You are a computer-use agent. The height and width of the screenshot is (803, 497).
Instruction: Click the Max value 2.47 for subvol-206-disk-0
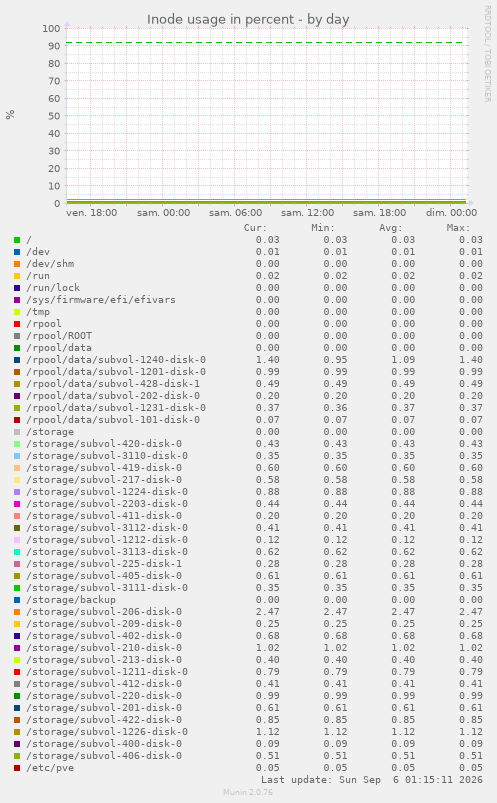pyautogui.click(x=471, y=612)
